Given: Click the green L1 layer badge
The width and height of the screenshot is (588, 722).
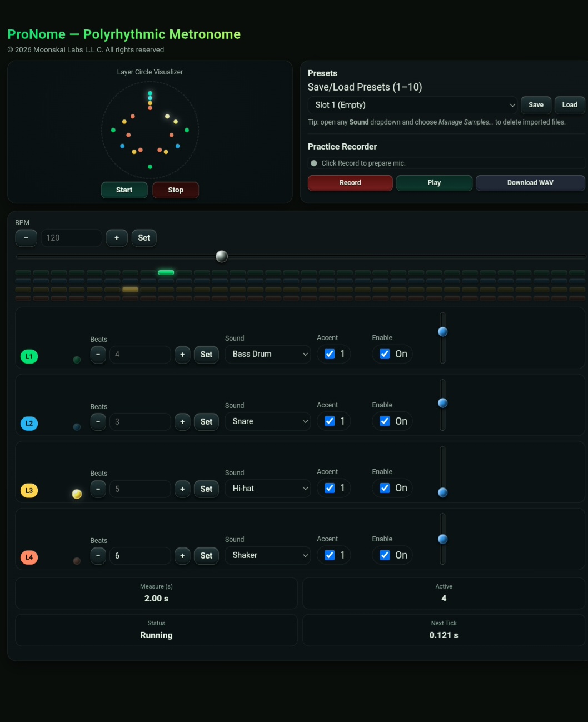Looking at the screenshot, I should [29, 356].
